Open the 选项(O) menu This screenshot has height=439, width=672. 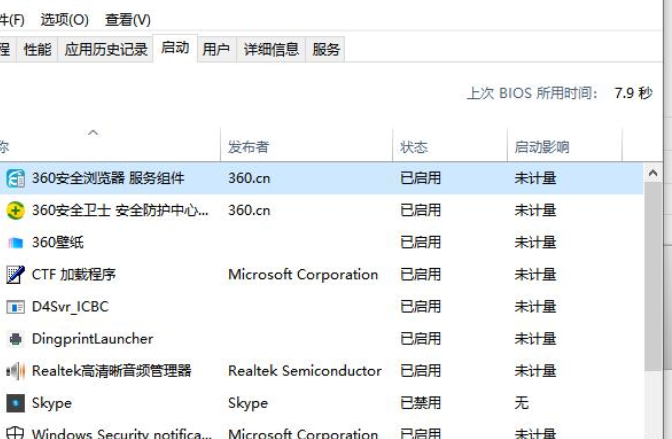tap(65, 20)
